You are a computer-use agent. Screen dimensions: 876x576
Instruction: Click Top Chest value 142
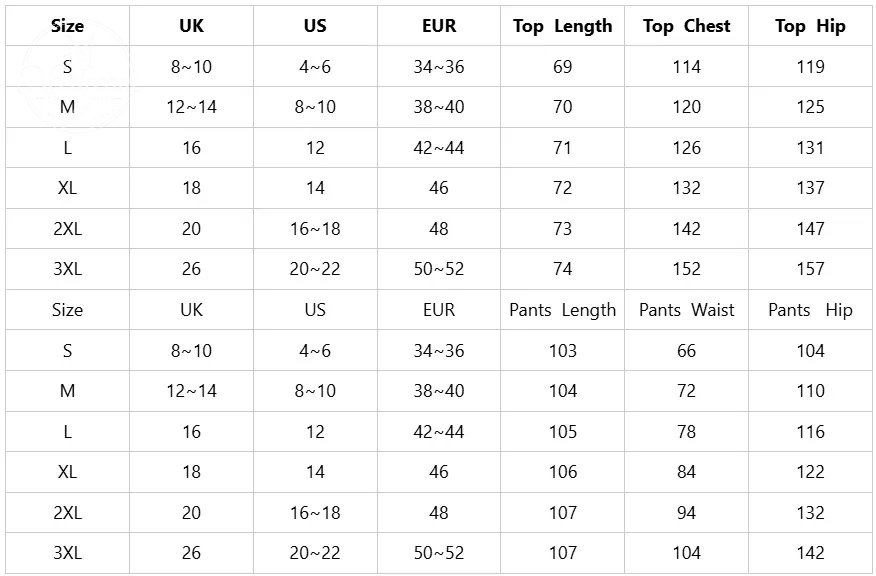click(687, 229)
